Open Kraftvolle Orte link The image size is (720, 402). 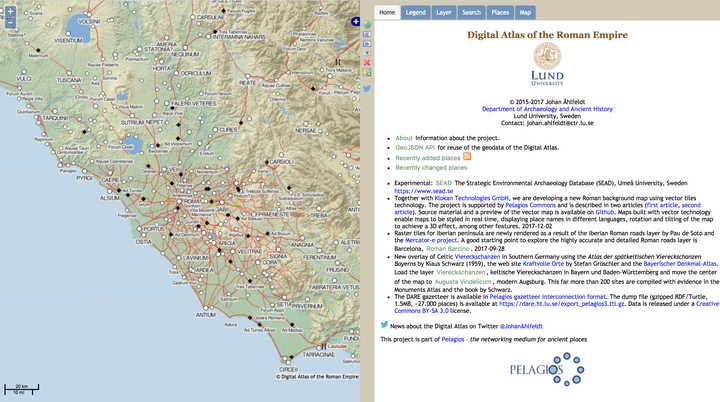click(x=543, y=264)
